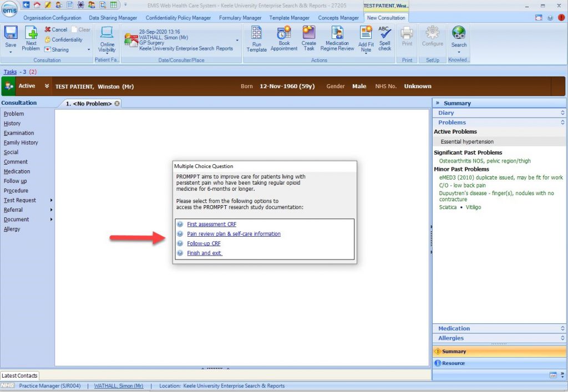Collapse the Diary section in Summary panel
Screen dimensions: 568x392
562,113
